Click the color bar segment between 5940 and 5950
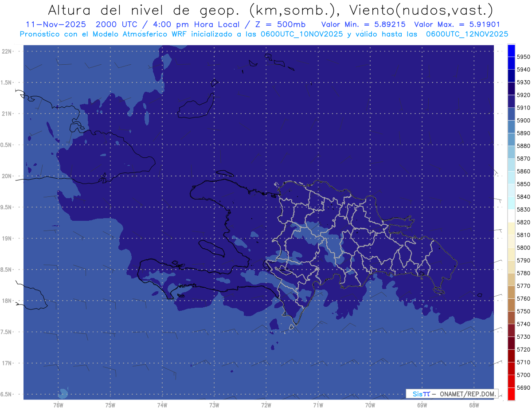The width and height of the screenshot is (532, 411). pyautogui.click(x=511, y=63)
